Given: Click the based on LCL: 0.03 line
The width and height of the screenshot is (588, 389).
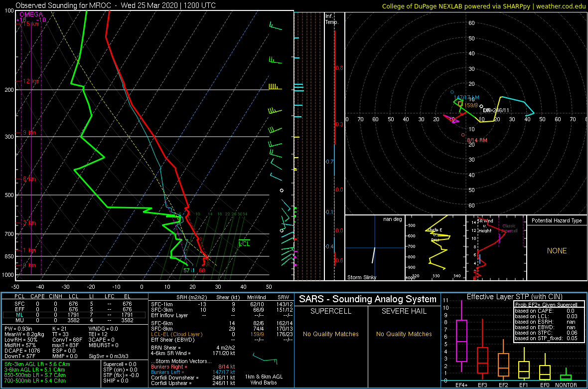Looking at the screenshot, I should point(546,316).
